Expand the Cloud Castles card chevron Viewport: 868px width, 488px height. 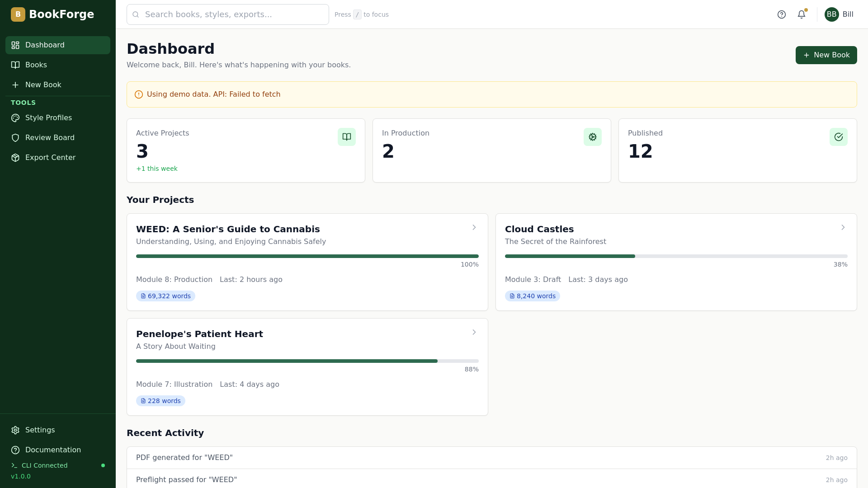coord(843,227)
